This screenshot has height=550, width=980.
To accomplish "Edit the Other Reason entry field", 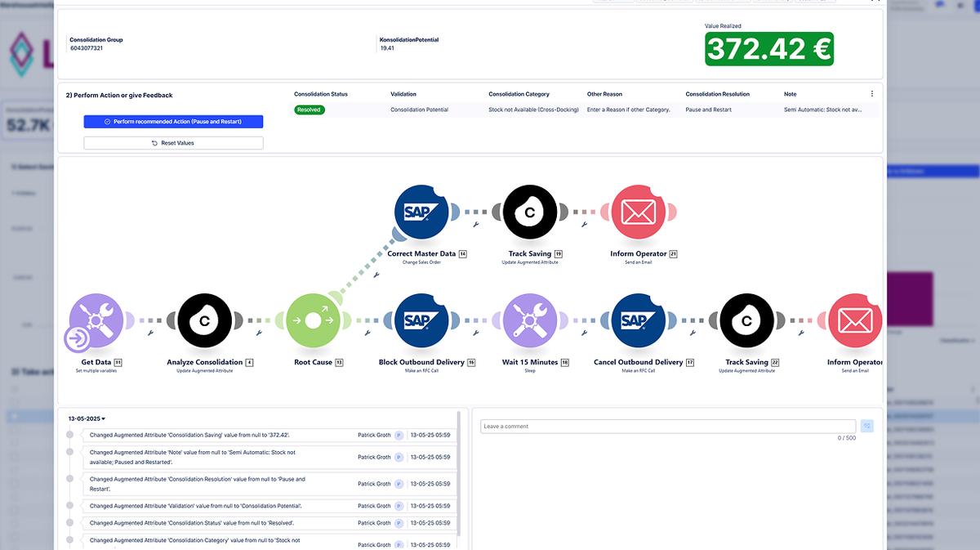I will click(x=628, y=110).
